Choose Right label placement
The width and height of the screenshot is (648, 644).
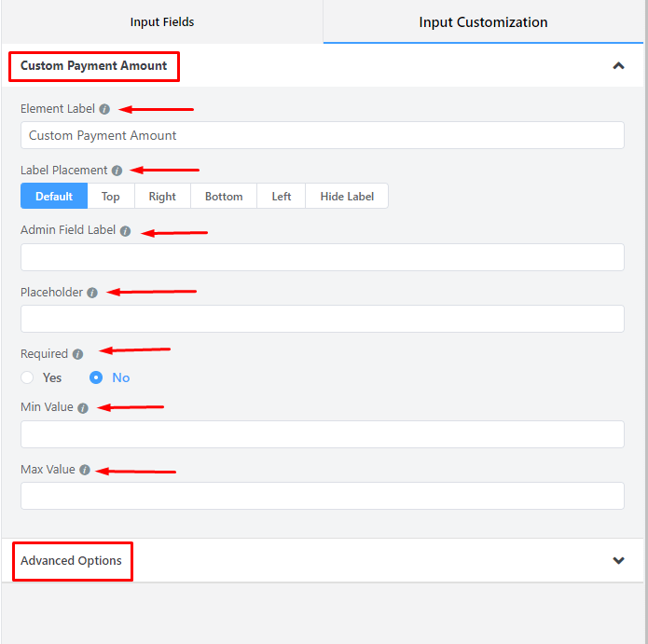tap(162, 197)
